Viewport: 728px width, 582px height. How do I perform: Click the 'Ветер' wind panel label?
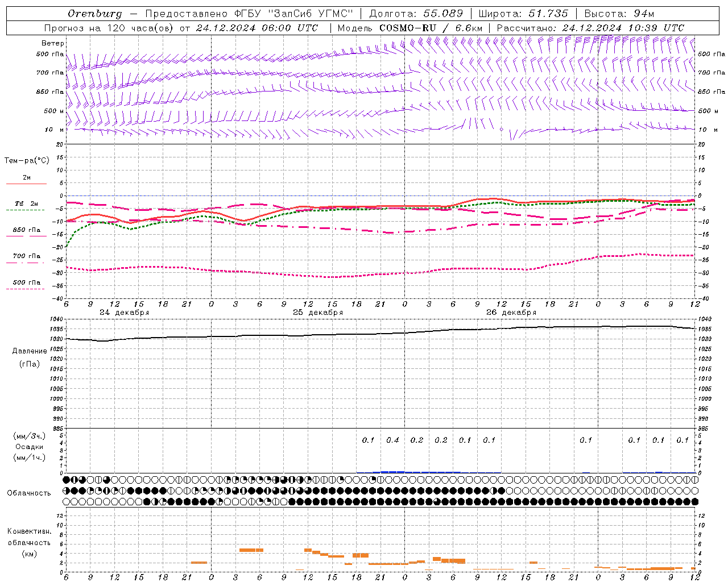click(x=53, y=43)
